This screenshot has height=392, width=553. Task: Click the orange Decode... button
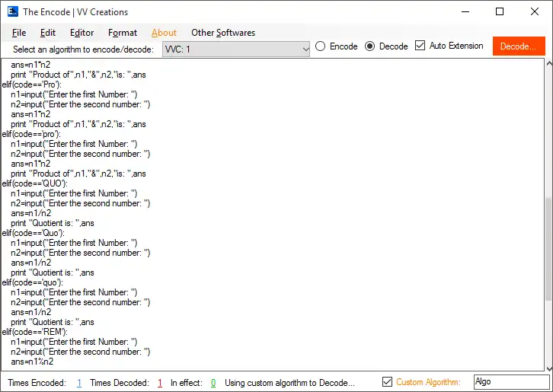point(519,46)
